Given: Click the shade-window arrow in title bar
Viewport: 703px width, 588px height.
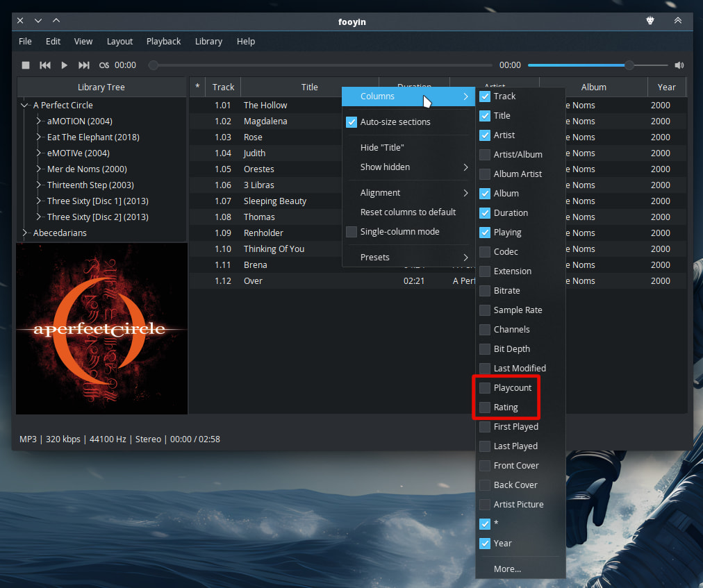Looking at the screenshot, I should pyautogui.click(x=677, y=21).
